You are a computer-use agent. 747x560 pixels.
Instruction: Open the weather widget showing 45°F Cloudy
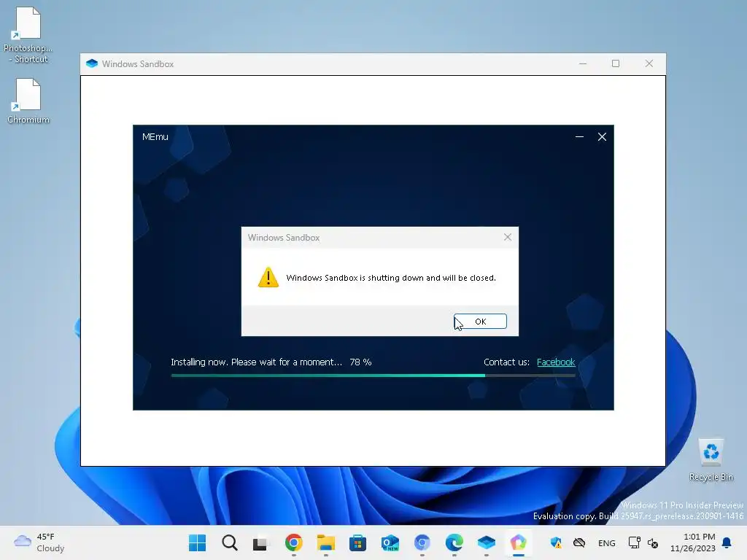(39, 542)
